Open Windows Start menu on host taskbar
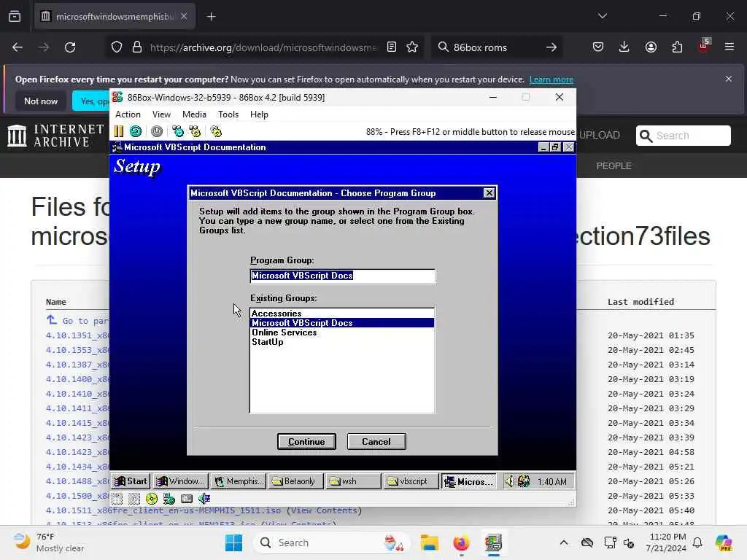The width and height of the screenshot is (747, 560). pos(234,542)
